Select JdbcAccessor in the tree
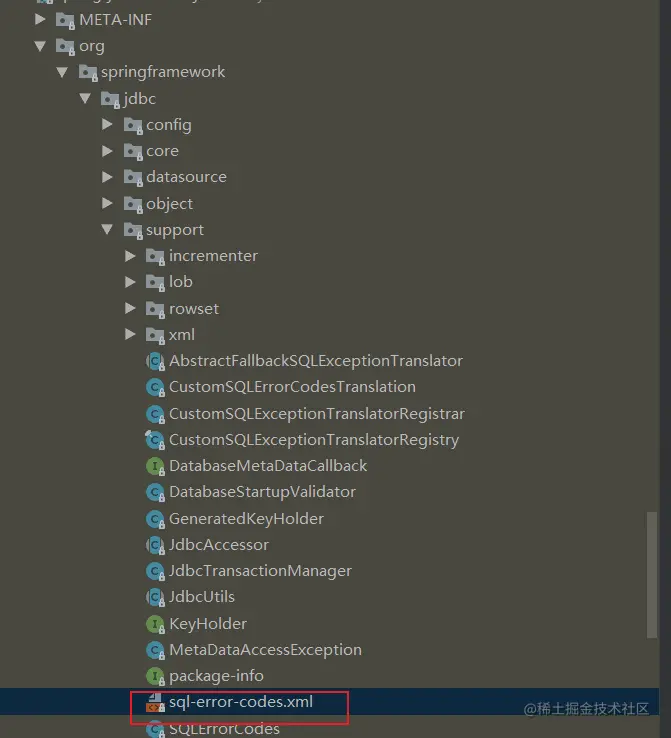671x738 pixels. click(219, 545)
